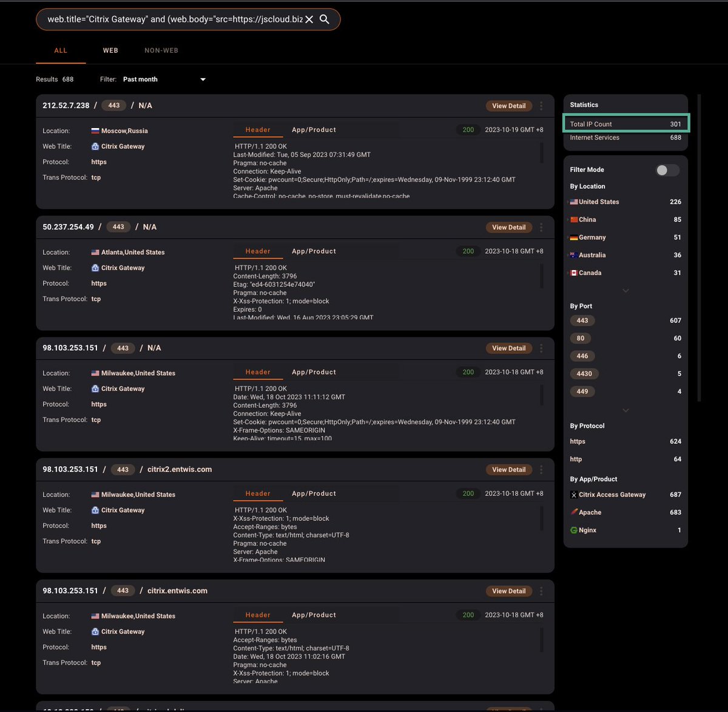This screenshot has height=712, width=728.
Task: Toggle the Filter Mode switch
Action: pos(667,170)
